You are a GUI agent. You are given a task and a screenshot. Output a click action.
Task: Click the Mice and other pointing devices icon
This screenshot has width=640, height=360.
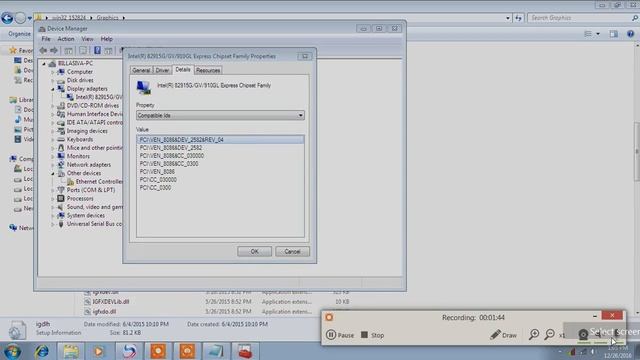pos(61,148)
